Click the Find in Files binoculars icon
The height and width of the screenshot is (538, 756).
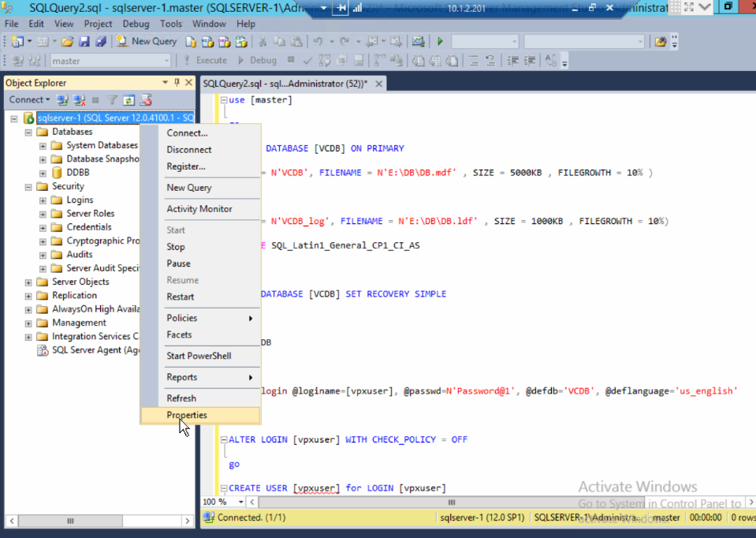point(661,42)
